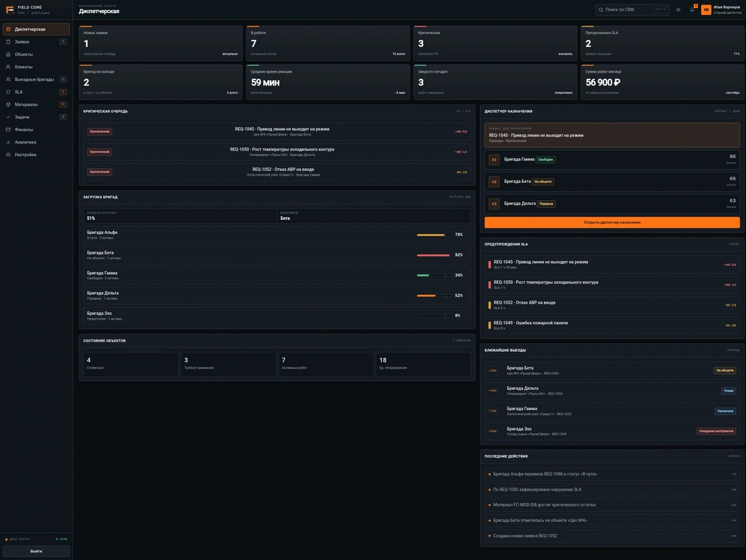Click the Бригада Дельта 52% load bar
Screen dimensions: 746x560
click(x=433, y=296)
